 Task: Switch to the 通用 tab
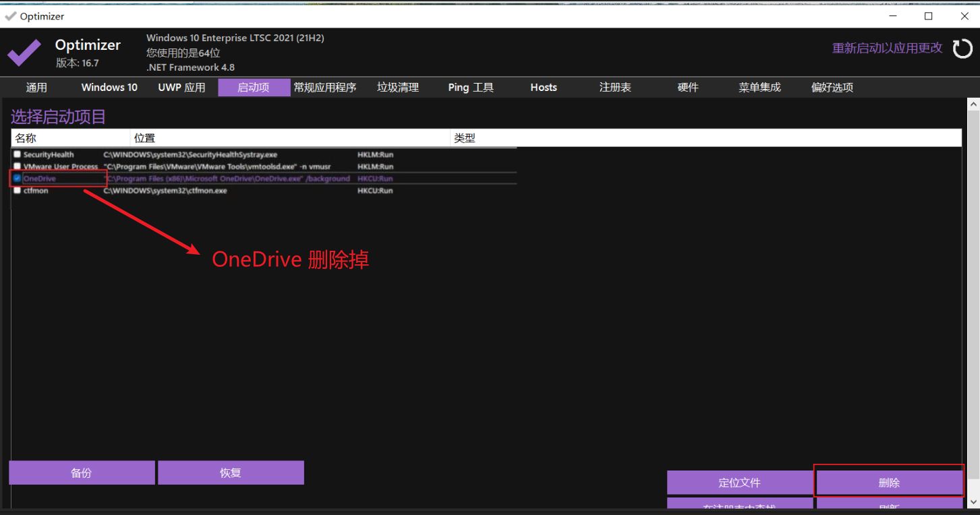click(x=36, y=88)
